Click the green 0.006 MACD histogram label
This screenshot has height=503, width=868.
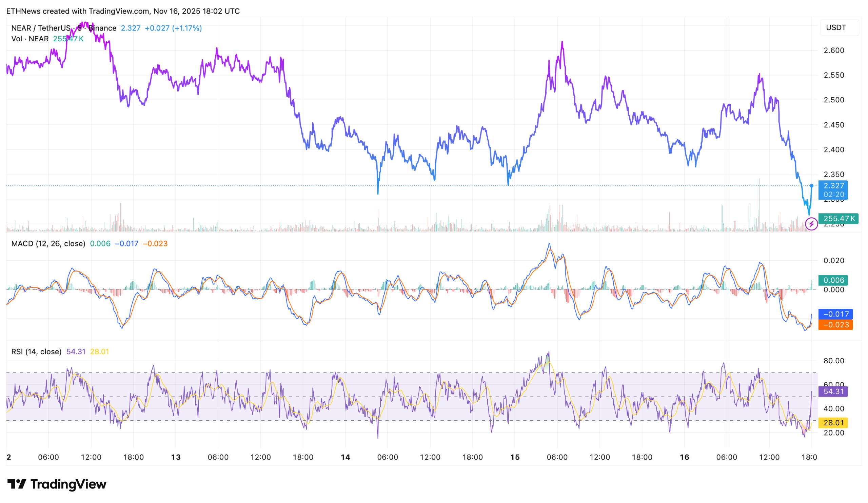[x=833, y=280]
